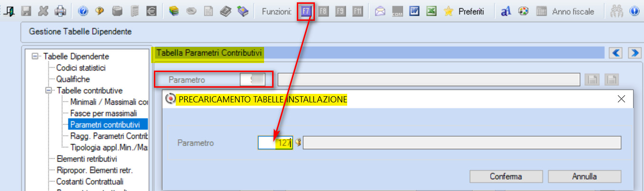Click the Euro symbol icon

click(x=152, y=10)
